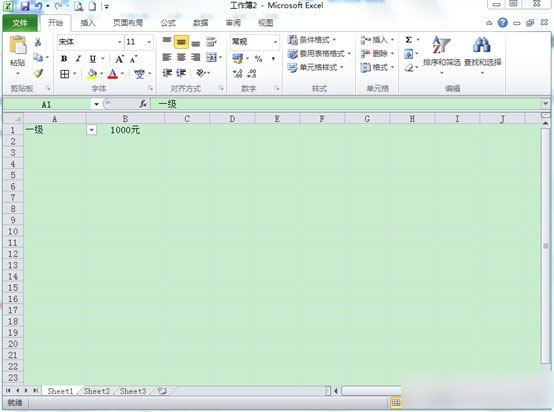Switch to 公式 Formulas tab

click(x=168, y=23)
